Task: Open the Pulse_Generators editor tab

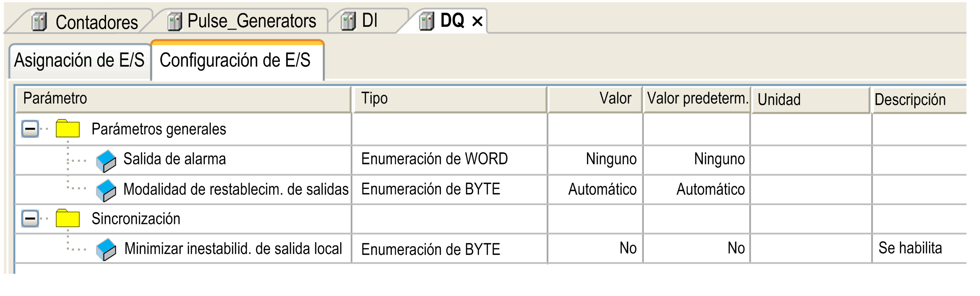Action: 252,21
